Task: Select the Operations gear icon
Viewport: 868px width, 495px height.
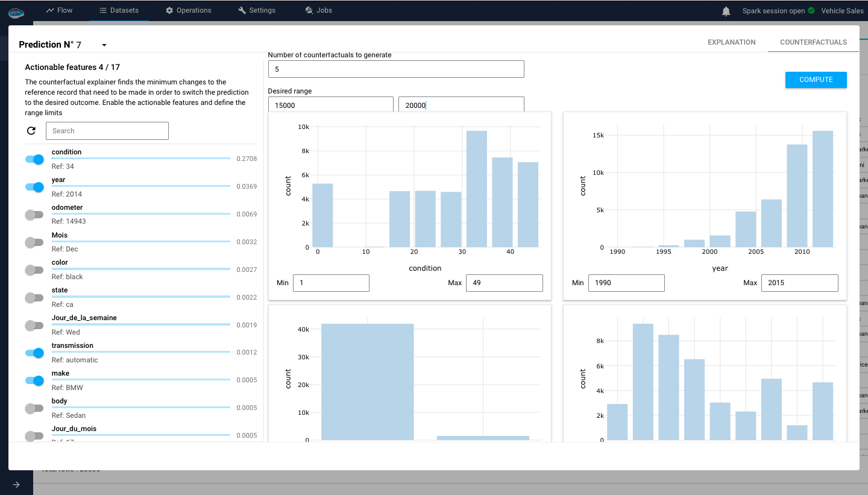Action: coord(171,10)
